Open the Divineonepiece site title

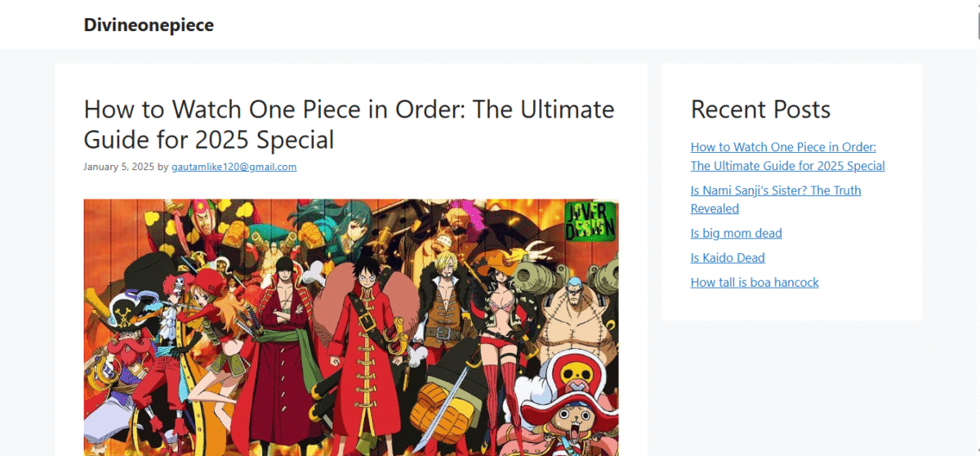tap(149, 25)
